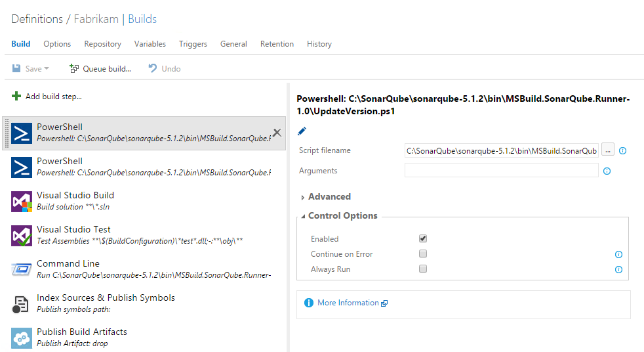Open the Triggers tab
The height and width of the screenshot is (352, 644).
(x=193, y=44)
